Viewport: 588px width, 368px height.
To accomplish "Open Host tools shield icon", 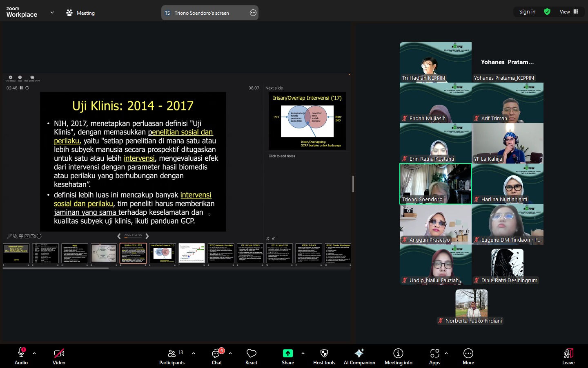I will [324, 356].
